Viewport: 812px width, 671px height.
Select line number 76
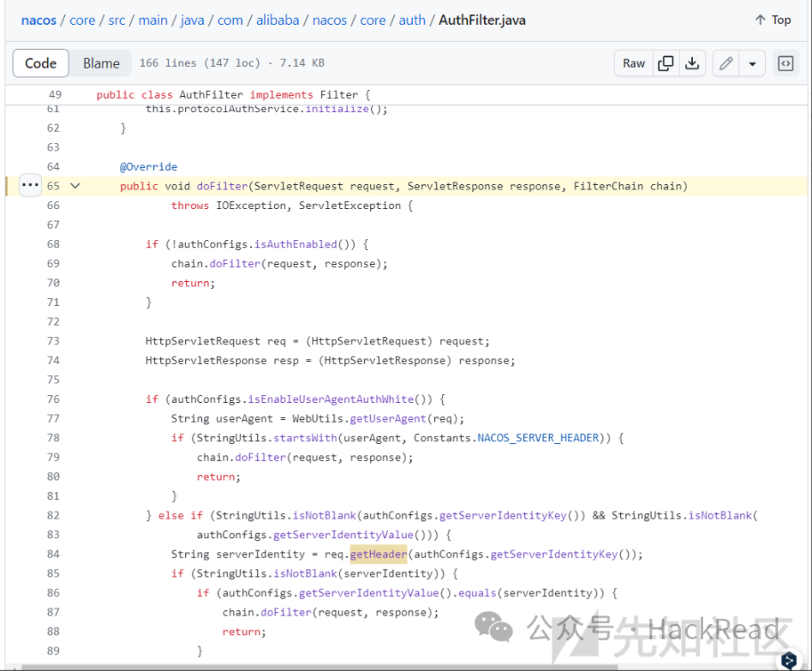tap(53, 399)
